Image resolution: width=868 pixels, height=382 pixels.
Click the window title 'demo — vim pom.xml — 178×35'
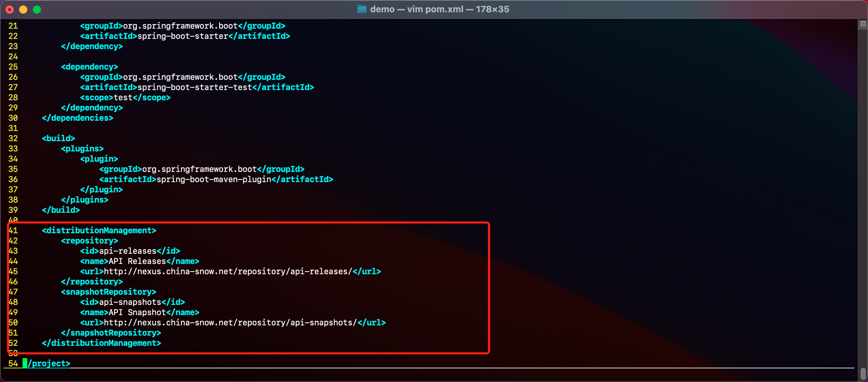[x=439, y=9]
